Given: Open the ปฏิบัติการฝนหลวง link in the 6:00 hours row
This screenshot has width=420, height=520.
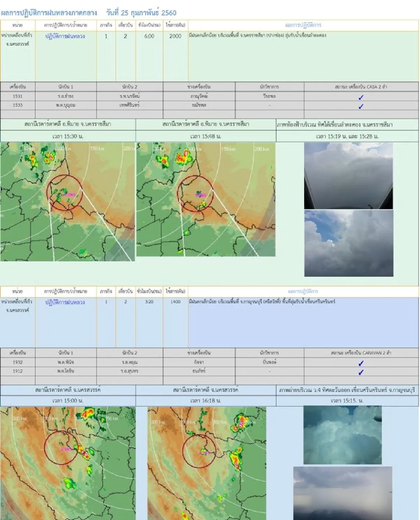Looking at the screenshot, I should (65, 36).
